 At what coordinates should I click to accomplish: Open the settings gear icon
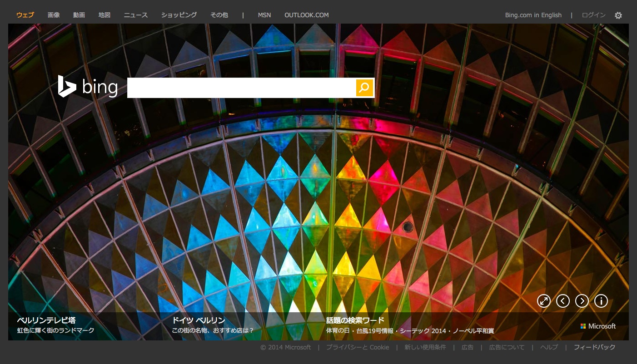click(x=618, y=15)
